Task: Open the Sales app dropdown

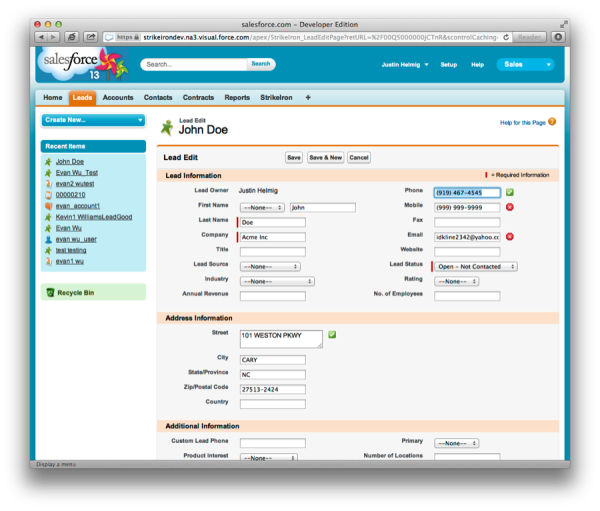Action: coord(525,64)
